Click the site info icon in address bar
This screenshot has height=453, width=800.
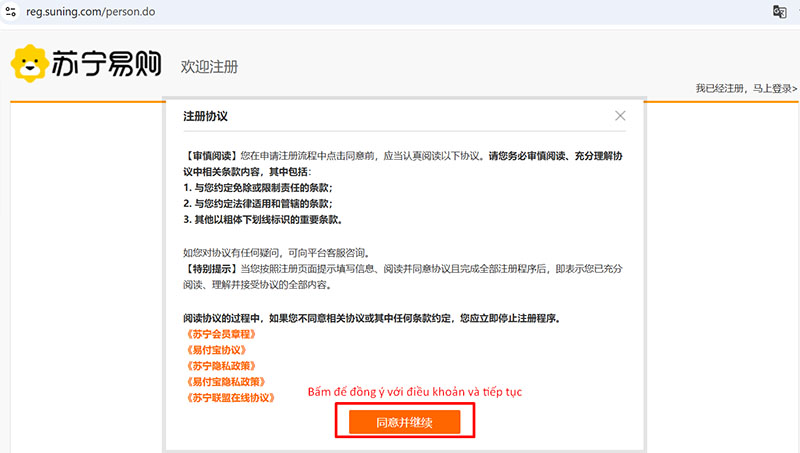11,11
